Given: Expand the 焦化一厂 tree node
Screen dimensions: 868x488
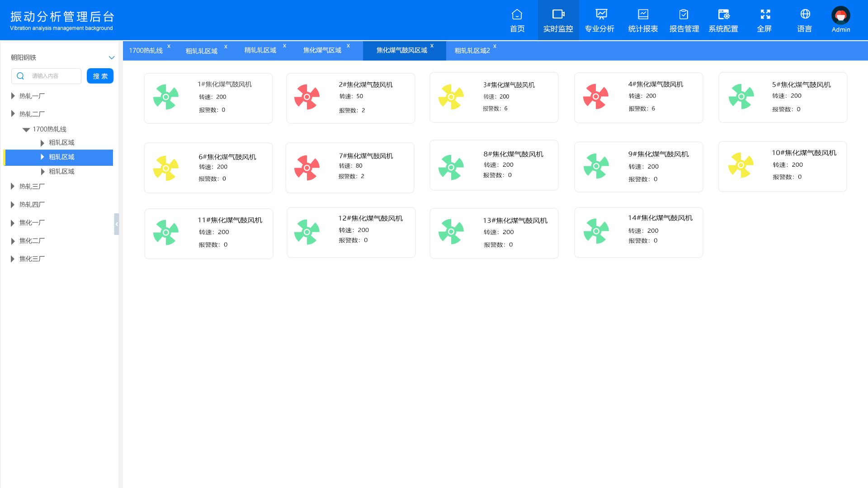Looking at the screenshot, I should click(13, 223).
